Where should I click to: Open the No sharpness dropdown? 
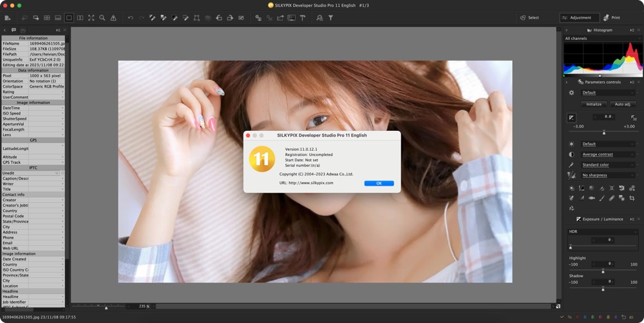(x=609, y=175)
